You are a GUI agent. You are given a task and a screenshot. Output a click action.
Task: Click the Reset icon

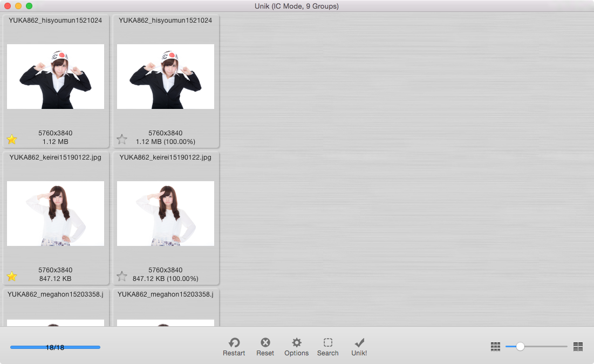(265, 342)
